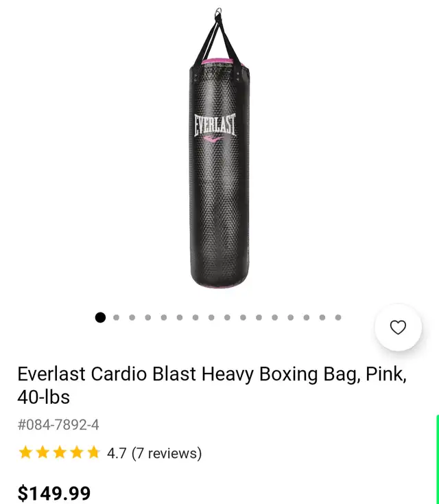Show the sixth image in carousel dots
The image size is (439, 504).
click(x=180, y=317)
